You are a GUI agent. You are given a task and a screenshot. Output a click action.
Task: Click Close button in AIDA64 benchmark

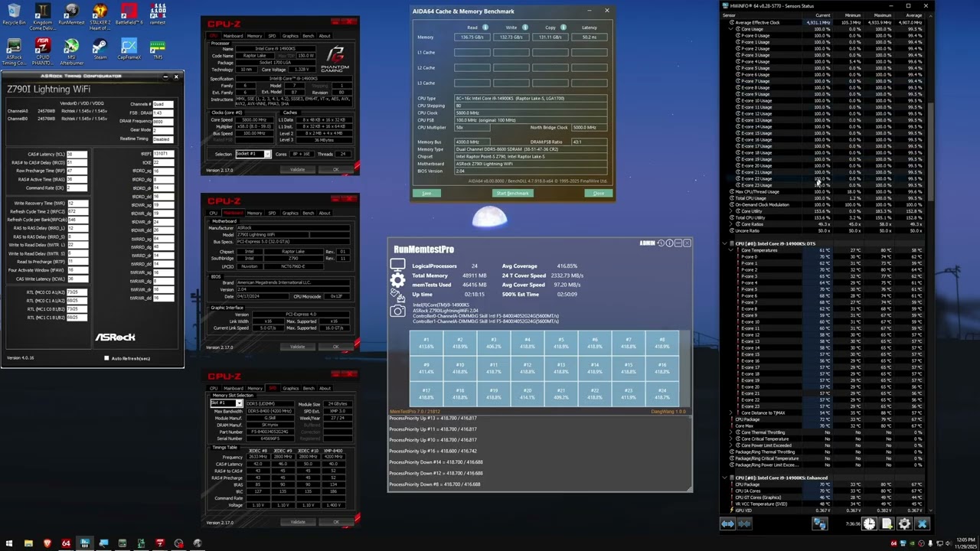(x=599, y=193)
